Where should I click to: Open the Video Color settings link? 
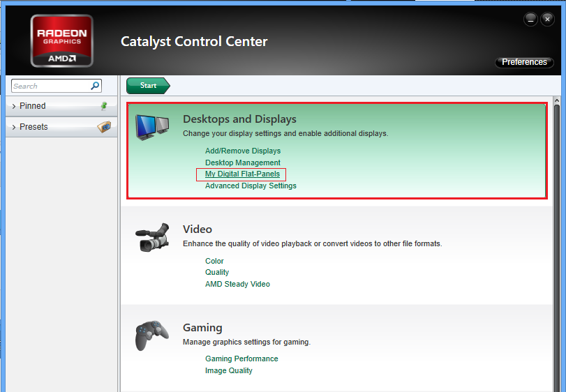(x=214, y=261)
